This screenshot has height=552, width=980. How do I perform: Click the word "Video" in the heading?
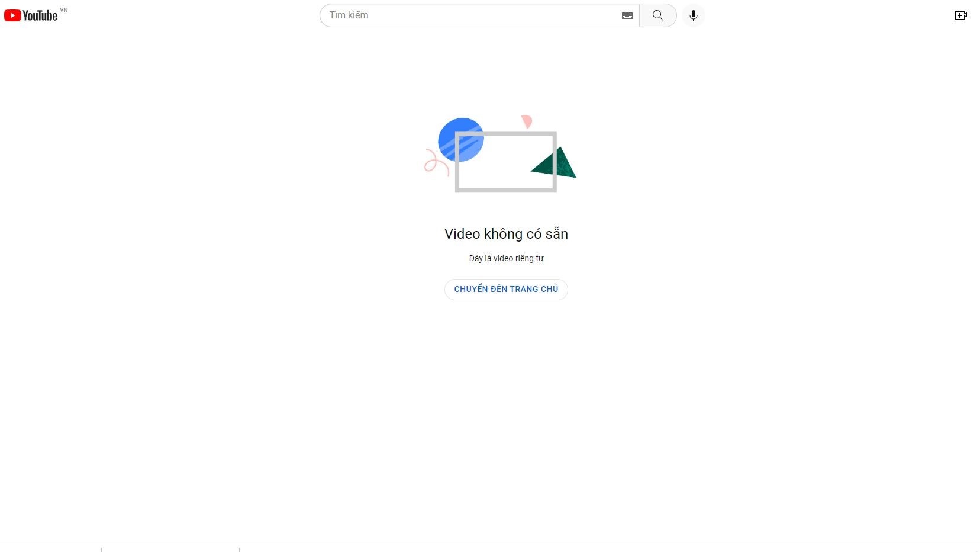coord(462,234)
